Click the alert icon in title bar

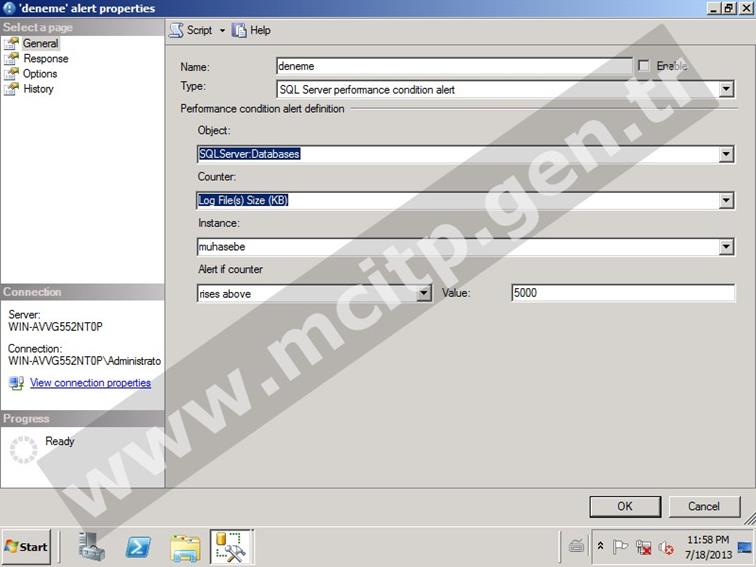coord(9,8)
